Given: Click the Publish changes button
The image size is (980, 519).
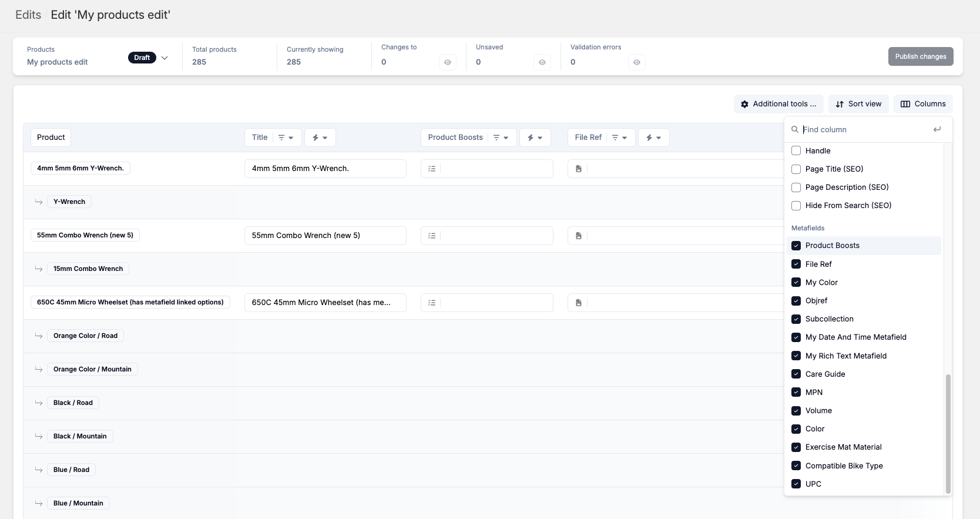Looking at the screenshot, I should [x=920, y=56].
